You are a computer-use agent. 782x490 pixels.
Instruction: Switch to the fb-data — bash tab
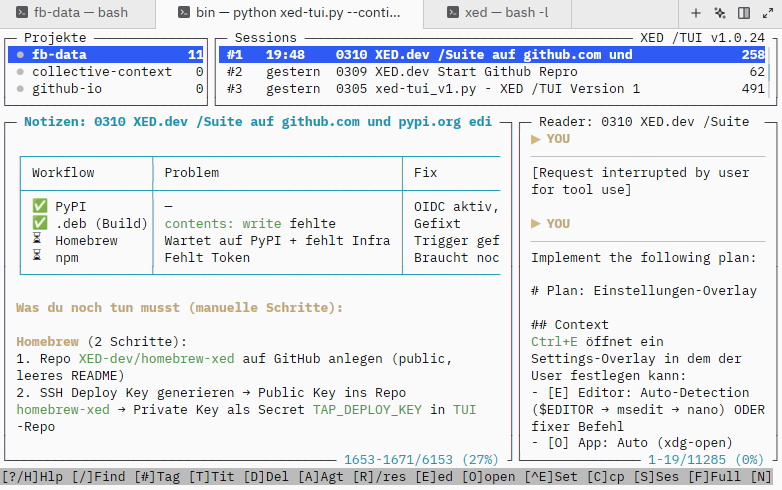pyautogui.click(x=77, y=13)
